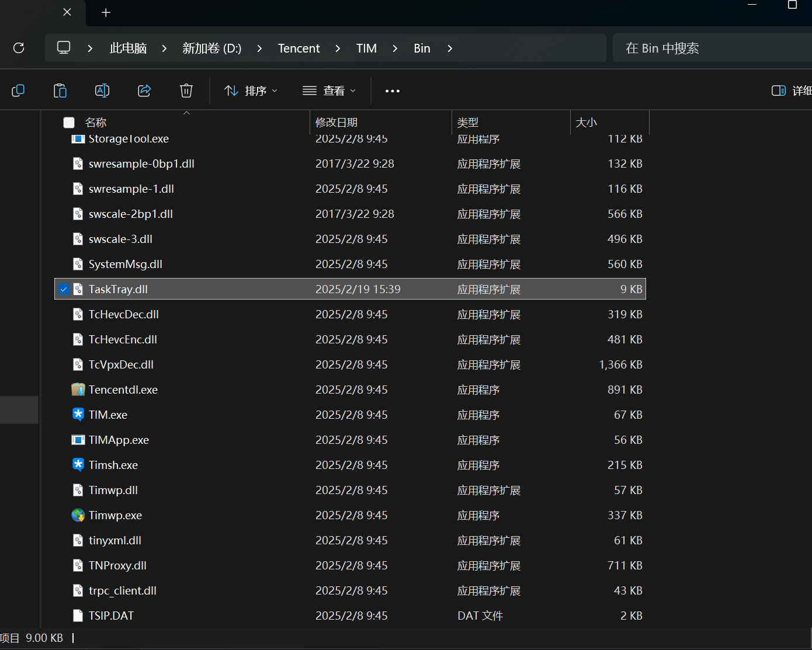Screen dimensions: 812x650
Task: Click the swscale-3.dll file icon
Action: [78, 239]
